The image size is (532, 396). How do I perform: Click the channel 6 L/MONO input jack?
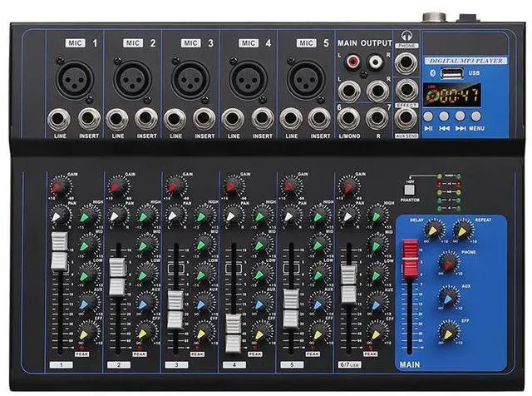click(x=348, y=118)
